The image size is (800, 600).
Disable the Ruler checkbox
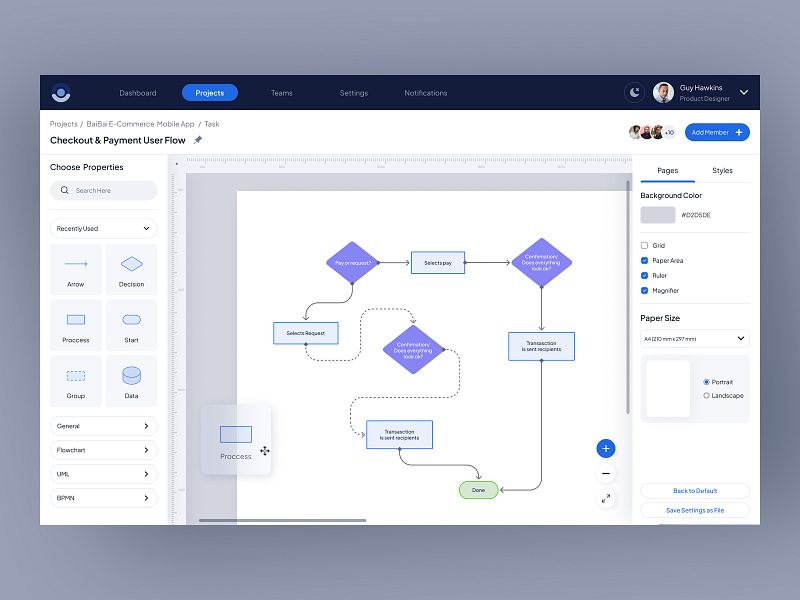(643, 275)
